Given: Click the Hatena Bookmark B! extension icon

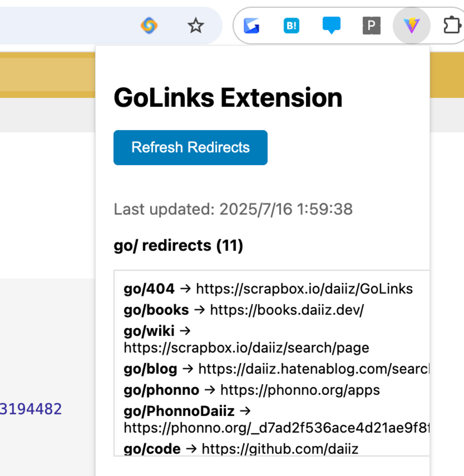Looking at the screenshot, I should click(x=291, y=25).
